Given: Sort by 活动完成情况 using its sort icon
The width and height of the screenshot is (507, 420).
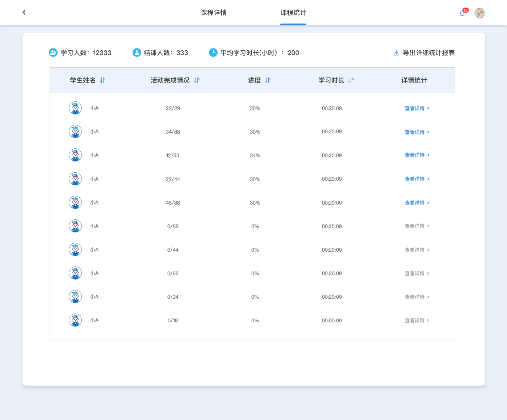Looking at the screenshot, I should tap(197, 80).
